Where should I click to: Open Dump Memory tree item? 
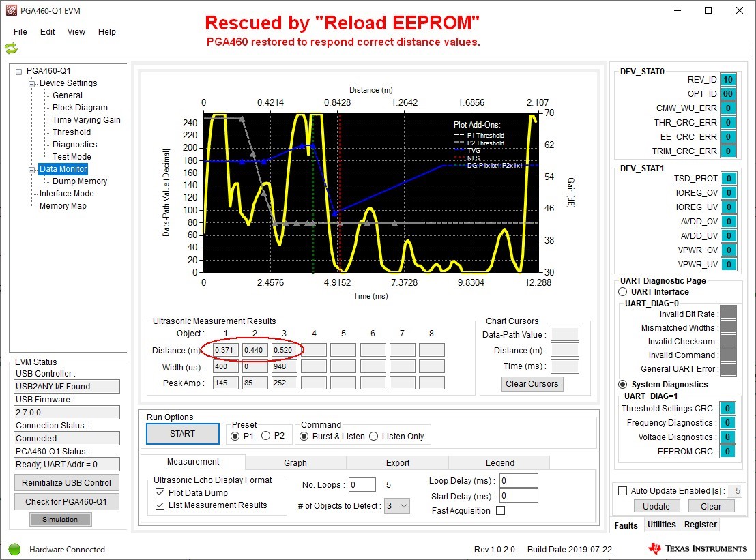(x=80, y=181)
